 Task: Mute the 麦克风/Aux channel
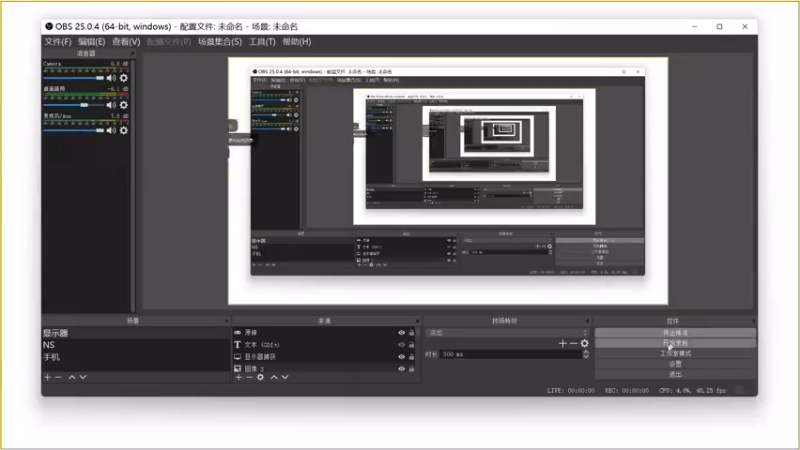click(111, 131)
